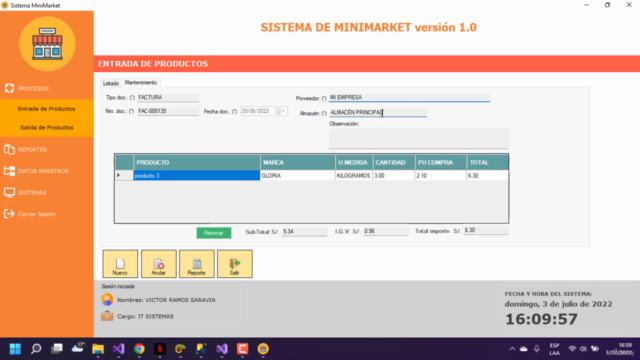Click the Nuevo button
This screenshot has width=640, height=360.
coord(120,264)
